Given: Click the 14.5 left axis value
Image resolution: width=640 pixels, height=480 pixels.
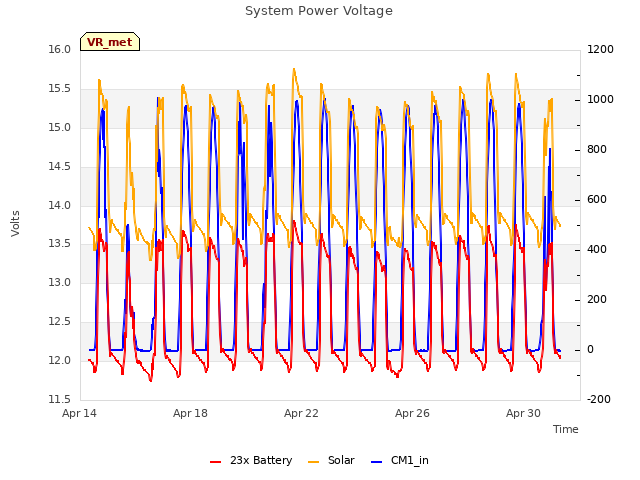Looking at the screenshot, I should (x=60, y=166).
